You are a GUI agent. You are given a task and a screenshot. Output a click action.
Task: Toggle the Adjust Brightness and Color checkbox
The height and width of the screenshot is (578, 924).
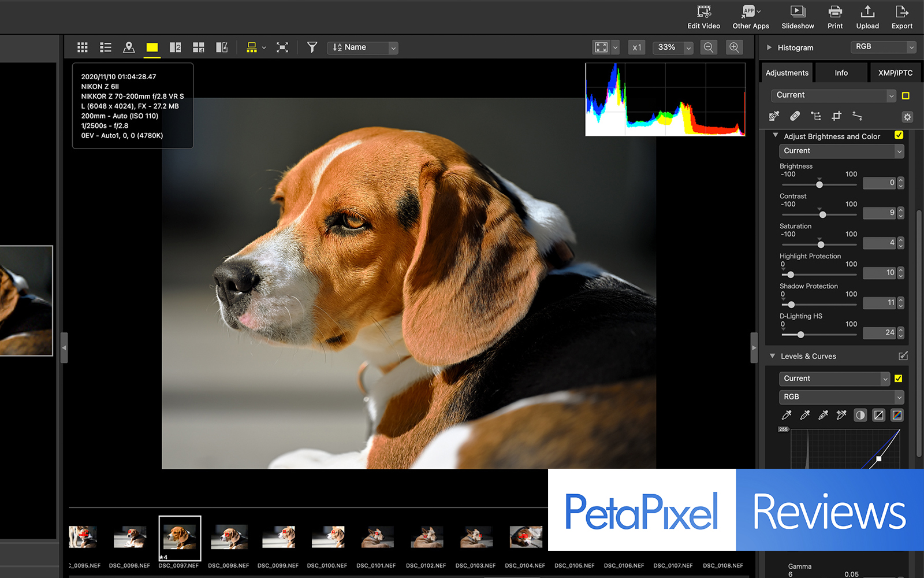(899, 135)
